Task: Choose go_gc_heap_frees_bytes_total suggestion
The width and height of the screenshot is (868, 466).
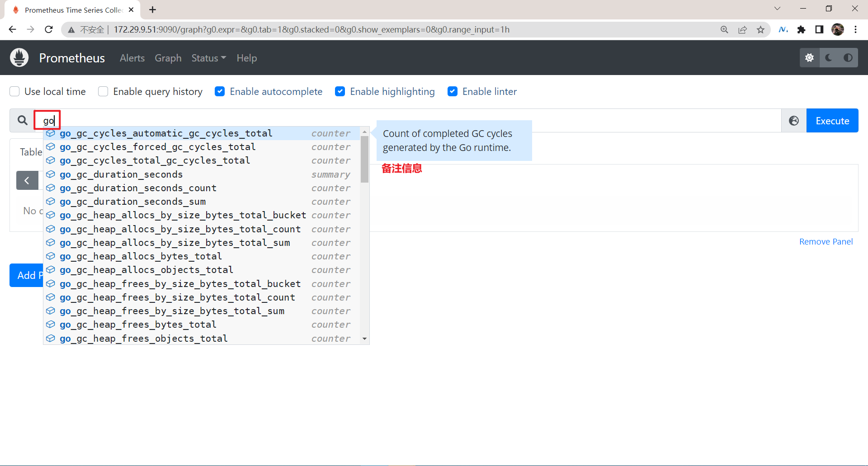Action: tap(203, 325)
